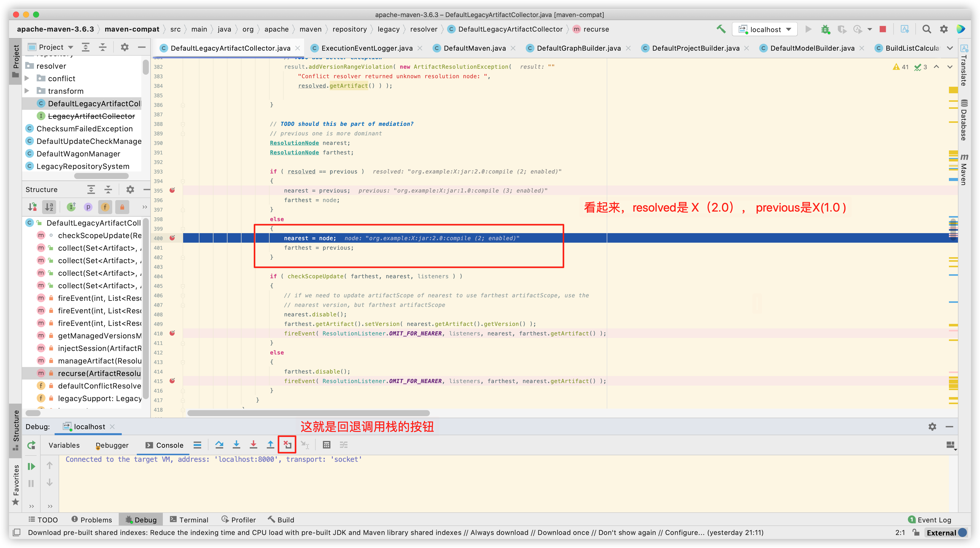
Task: Switch to Debugger tab in Debug panel
Action: [x=112, y=445]
